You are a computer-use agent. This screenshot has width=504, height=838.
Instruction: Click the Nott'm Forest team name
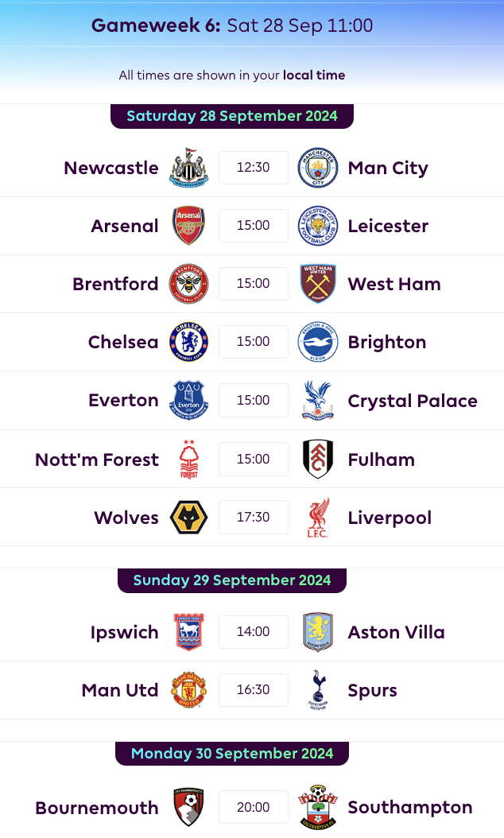click(x=97, y=460)
